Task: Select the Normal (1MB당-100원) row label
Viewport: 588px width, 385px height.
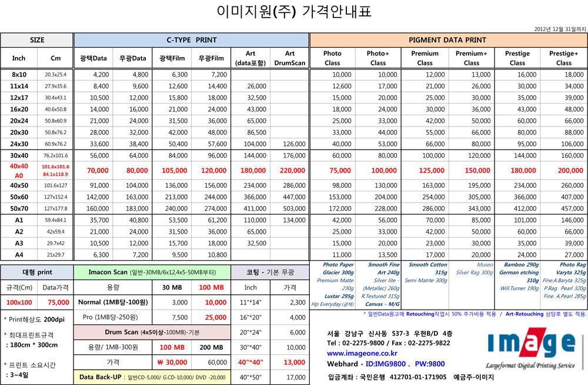Action: [x=113, y=303]
